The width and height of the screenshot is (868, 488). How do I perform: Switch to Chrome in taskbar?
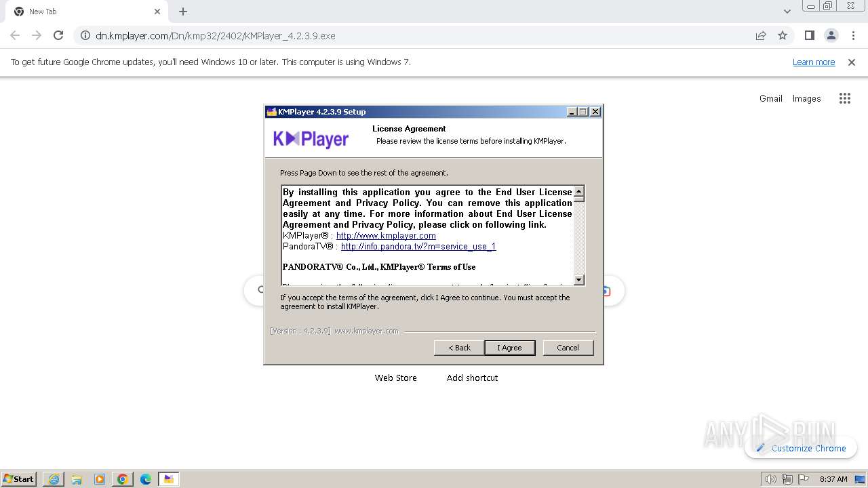point(123,479)
